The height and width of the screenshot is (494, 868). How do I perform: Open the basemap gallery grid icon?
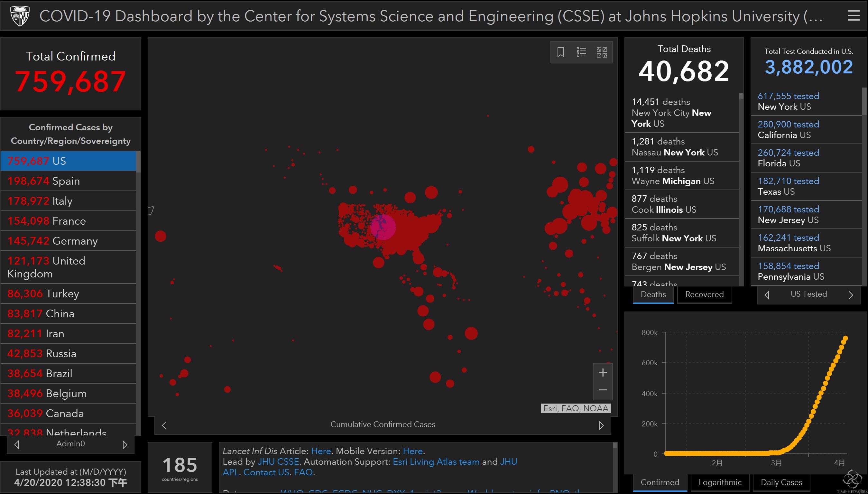[x=602, y=52]
